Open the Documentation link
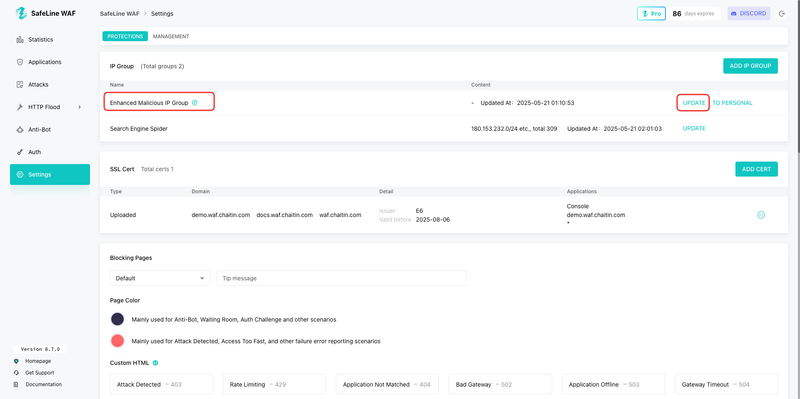The height and width of the screenshot is (399, 800). pyautogui.click(x=44, y=384)
